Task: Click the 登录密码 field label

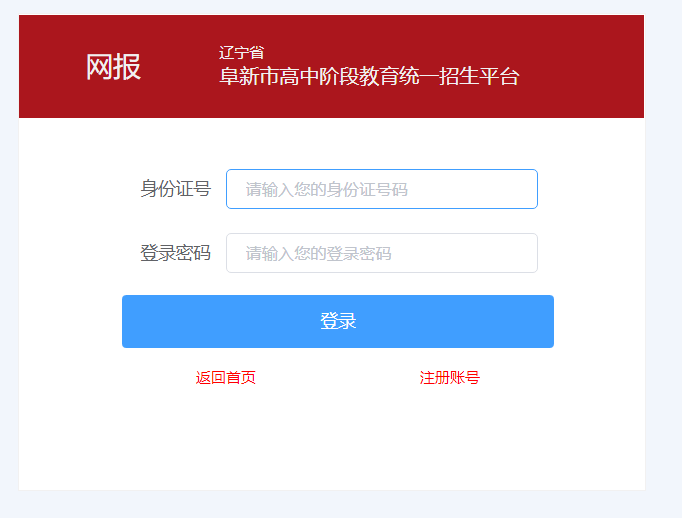Action: tap(175, 253)
